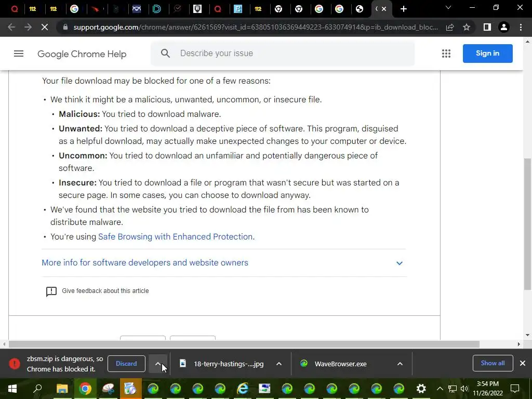Click Give feedback about this article

click(x=105, y=291)
